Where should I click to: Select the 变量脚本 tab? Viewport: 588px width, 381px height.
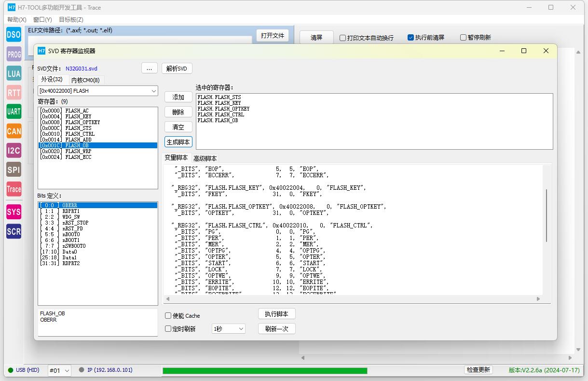176,158
